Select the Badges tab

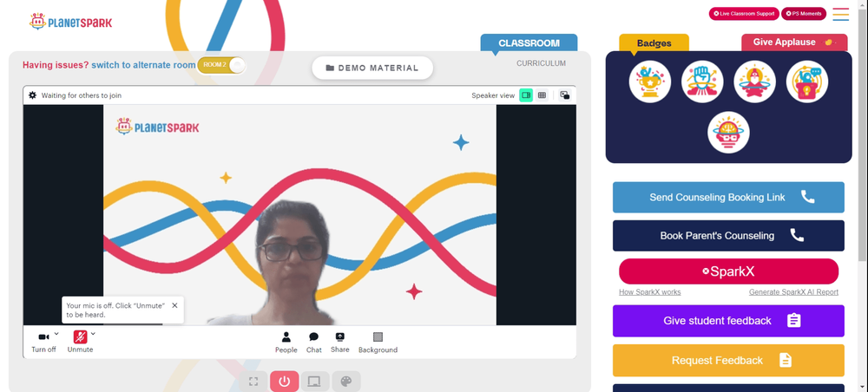tap(654, 43)
